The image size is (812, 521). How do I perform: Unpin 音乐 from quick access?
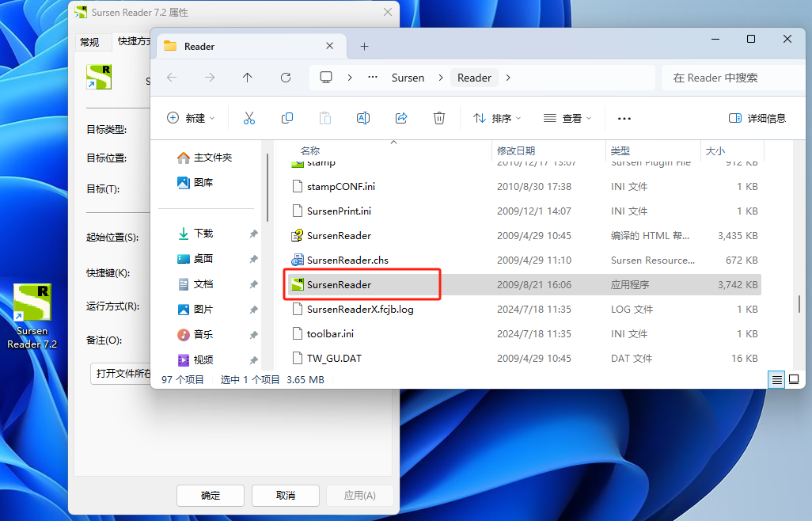tap(254, 335)
